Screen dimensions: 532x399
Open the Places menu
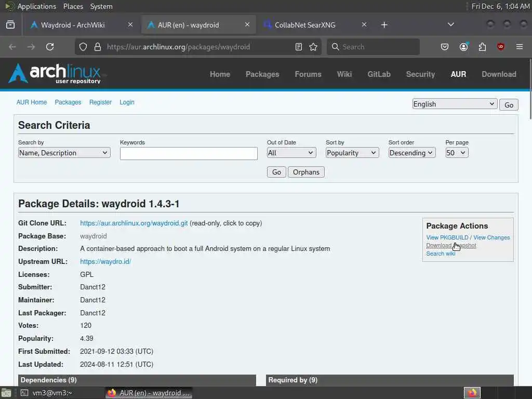tap(73, 6)
